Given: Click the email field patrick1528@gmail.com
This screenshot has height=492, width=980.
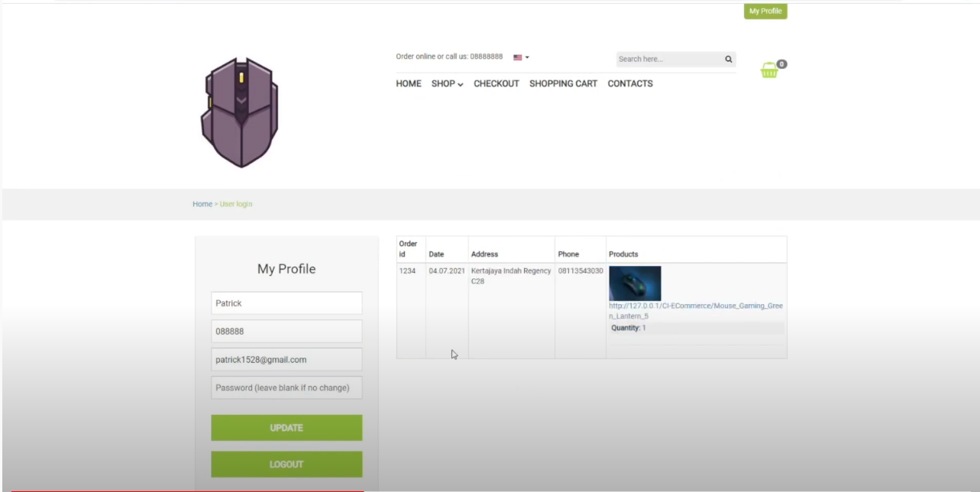Looking at the screenshot, I should 286,360.
